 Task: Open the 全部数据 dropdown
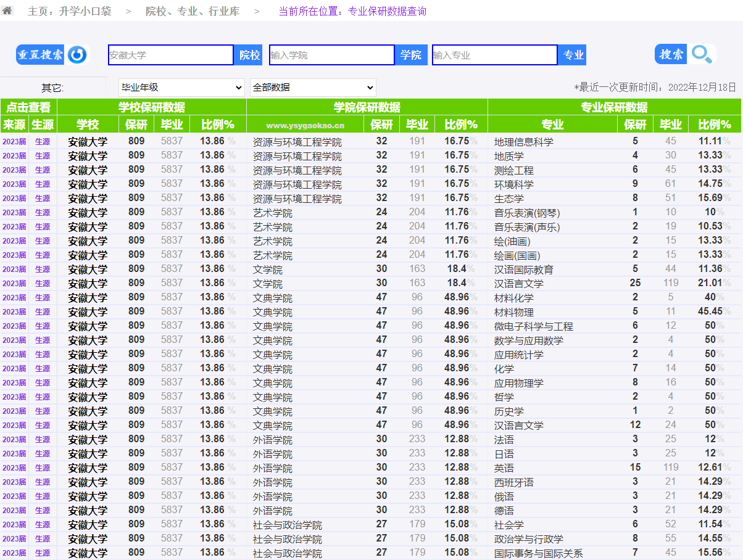[312, 88]
